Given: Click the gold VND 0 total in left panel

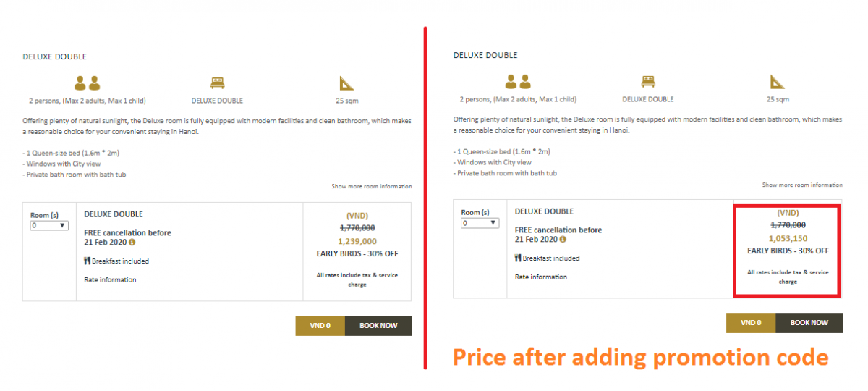Looking at the screenshot, I should click(320, 326).
